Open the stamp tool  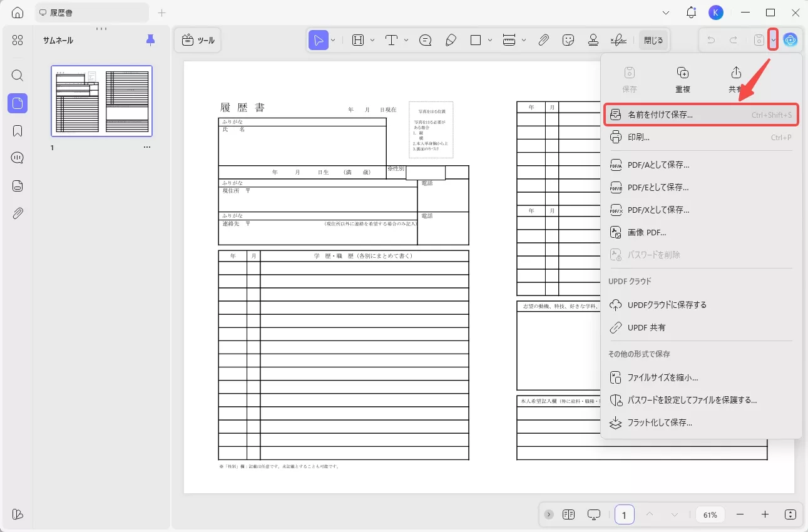(x=593, y=40)
